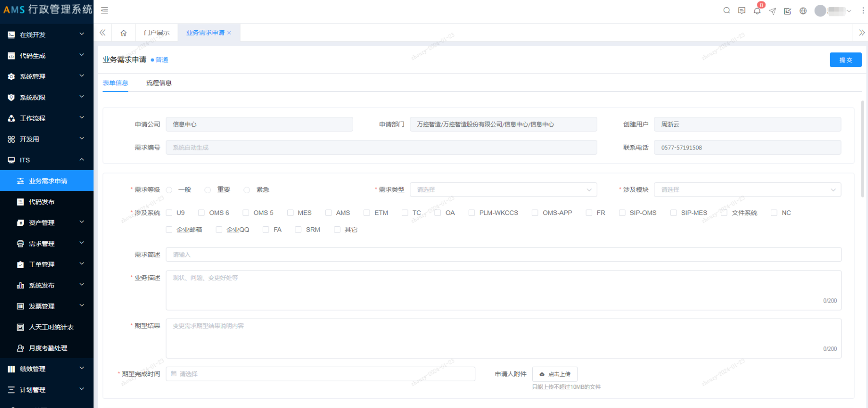The width and height of the screenshot is (868, 408).
Task: Check the SRM checkbox
Action: 298,230
